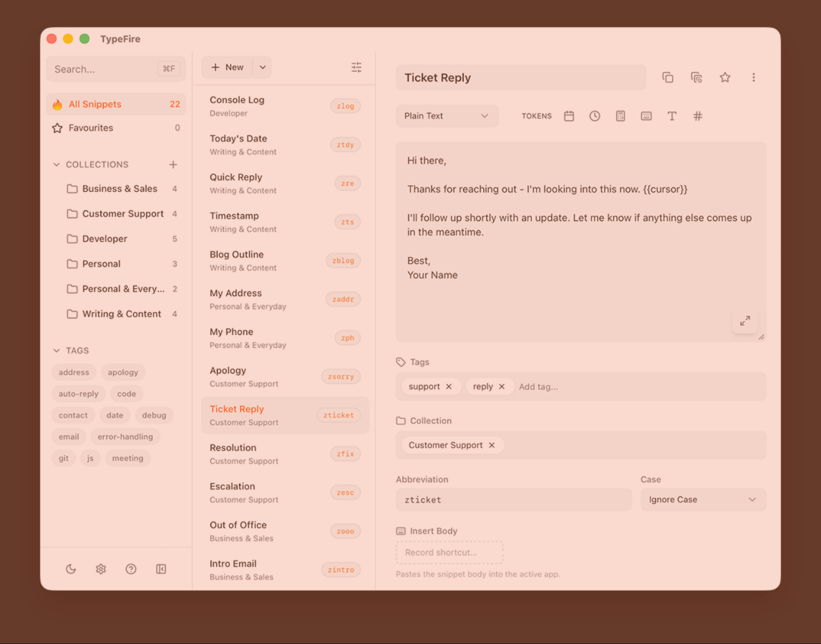Copy snippet using the copy icon
821x644 pixels.
pyautogui.click(x=667, y=77)
